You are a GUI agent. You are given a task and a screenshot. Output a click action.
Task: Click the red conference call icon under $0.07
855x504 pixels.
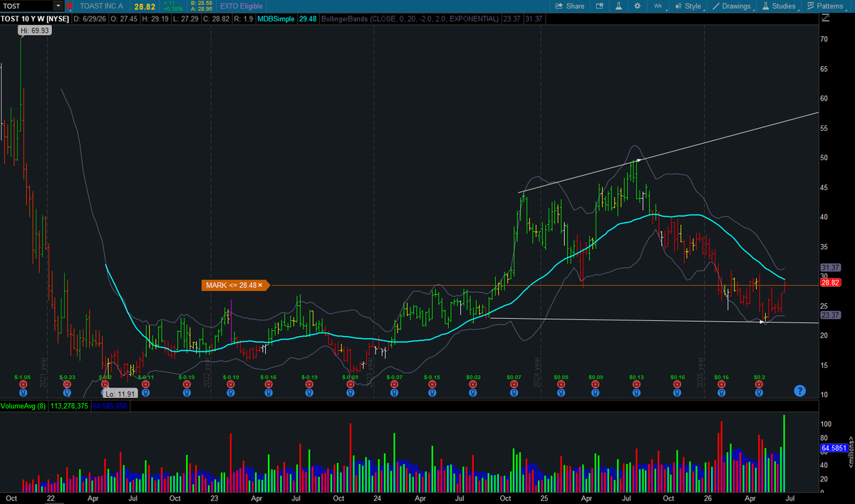(x=514, y=384)
